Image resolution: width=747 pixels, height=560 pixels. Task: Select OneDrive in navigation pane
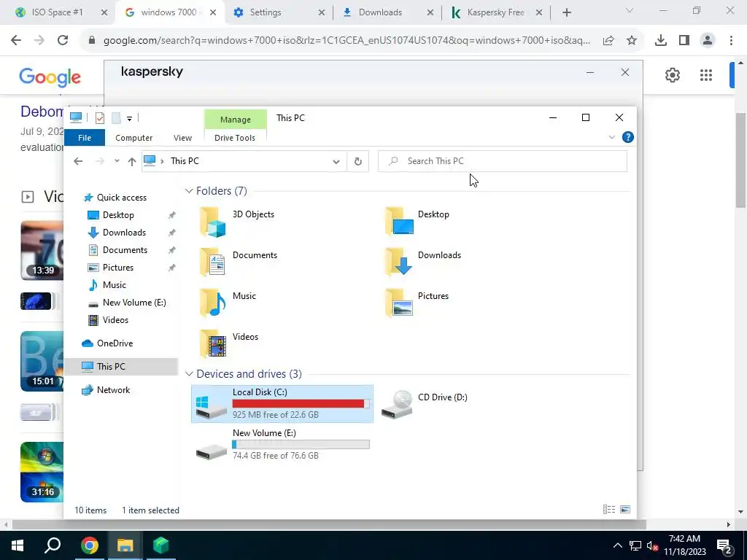click(115, 343)
